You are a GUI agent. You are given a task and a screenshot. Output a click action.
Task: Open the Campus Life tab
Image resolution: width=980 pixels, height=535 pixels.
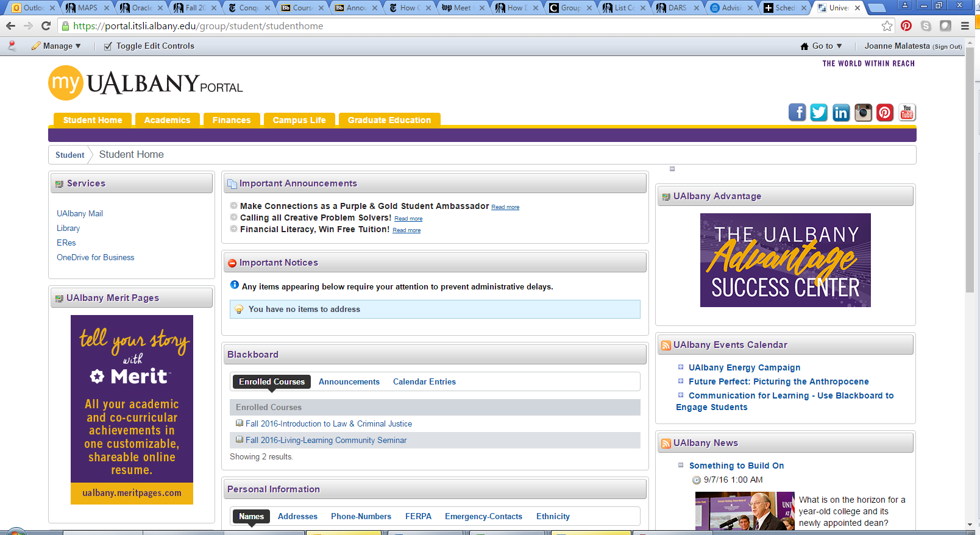(x=299, y=120)
